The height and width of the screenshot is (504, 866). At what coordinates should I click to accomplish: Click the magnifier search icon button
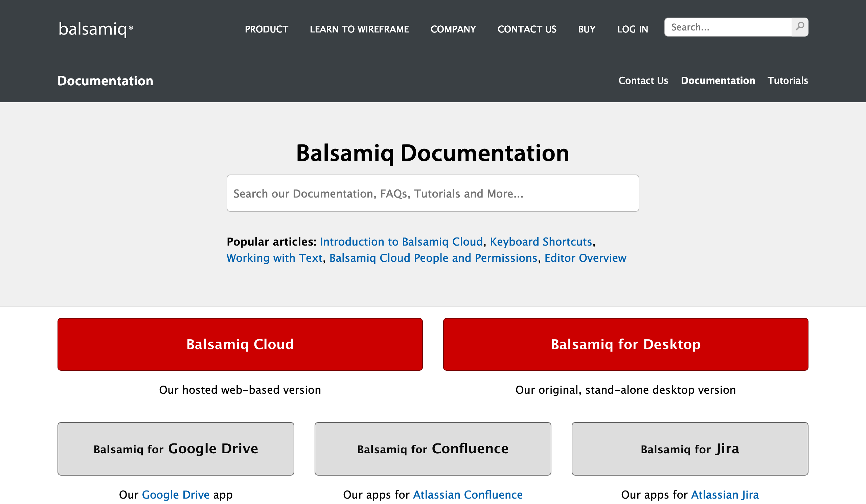click(800, 27)
